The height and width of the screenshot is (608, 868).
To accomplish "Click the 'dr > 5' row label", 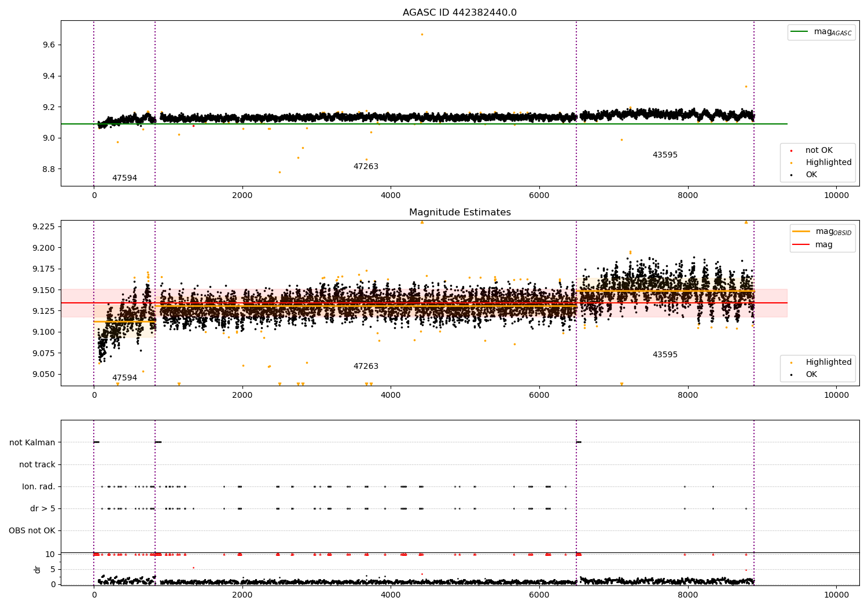I will [x=43, y=509].
